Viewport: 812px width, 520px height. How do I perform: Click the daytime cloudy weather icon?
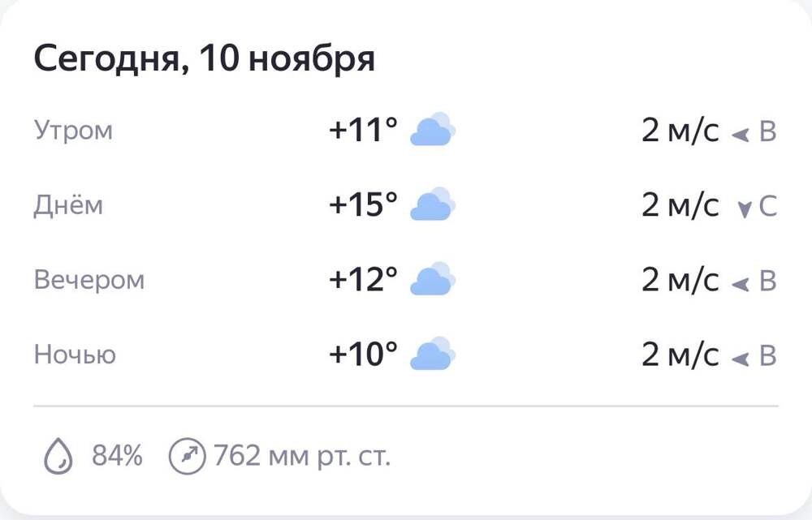[x=433, y=205]
